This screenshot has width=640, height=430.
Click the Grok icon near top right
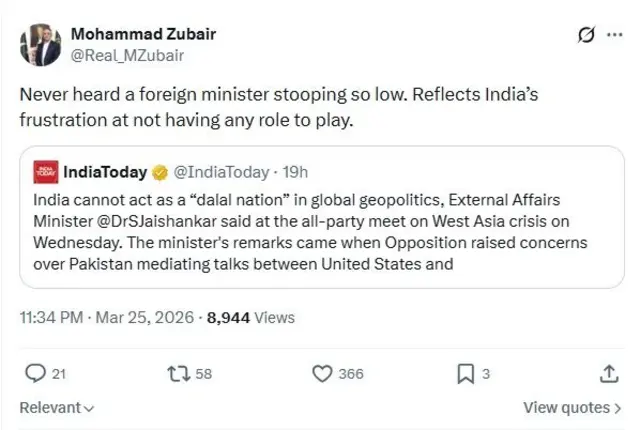(588, 35)
